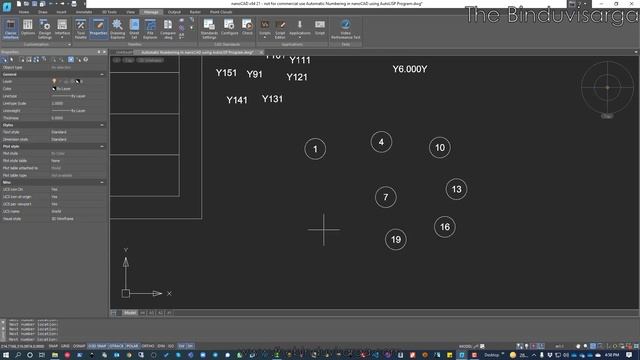Switch to the Home ribbon tab
The width and height of the screenshot is (640, 360).
click(24, 12)
